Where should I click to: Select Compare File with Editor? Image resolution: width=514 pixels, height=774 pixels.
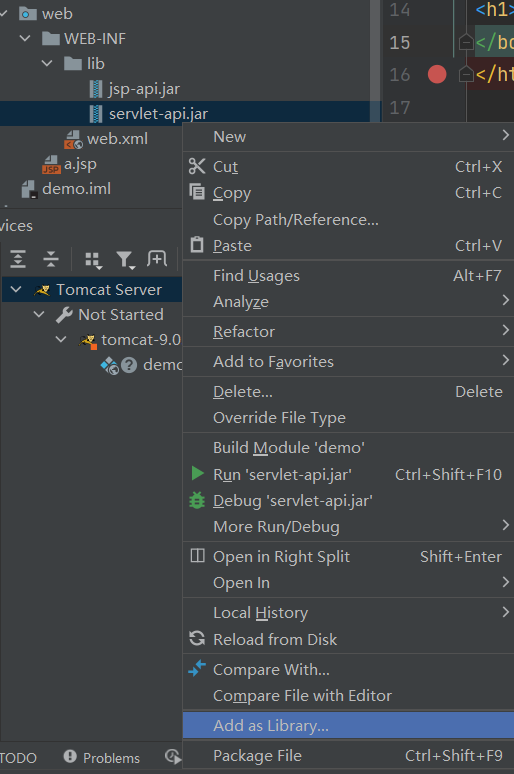pyautogui.click(x=348, y=695)
